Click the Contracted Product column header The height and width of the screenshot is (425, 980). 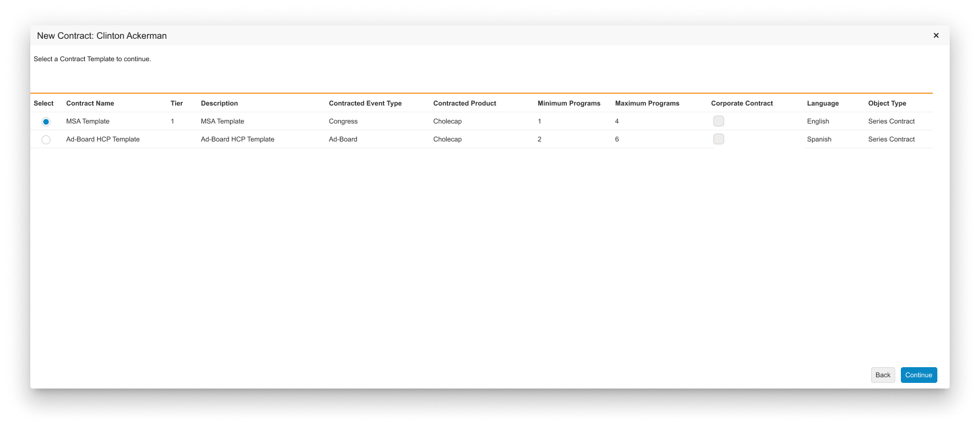click(465, 103)
